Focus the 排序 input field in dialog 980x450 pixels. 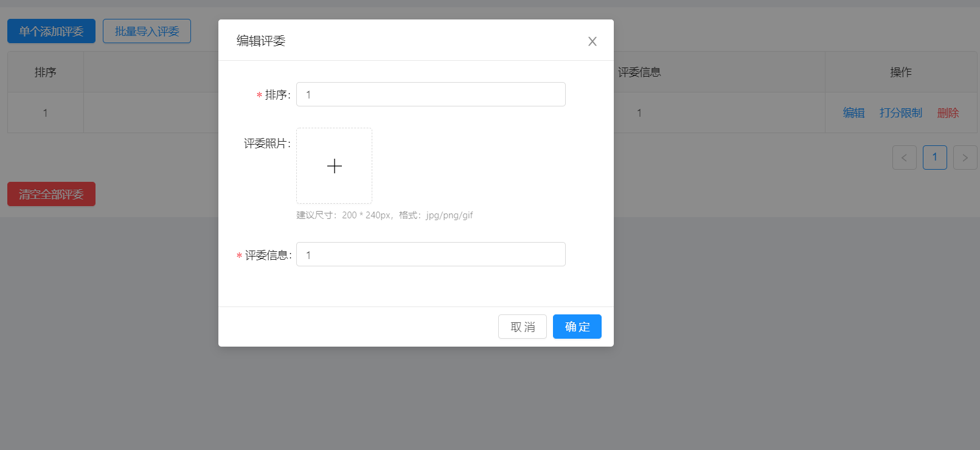point(431,94)
